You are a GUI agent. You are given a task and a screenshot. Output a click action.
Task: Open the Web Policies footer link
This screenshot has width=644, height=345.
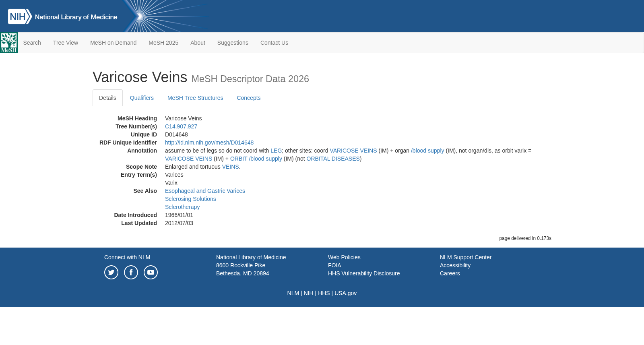pyautogui.click(x=344, y=257)
